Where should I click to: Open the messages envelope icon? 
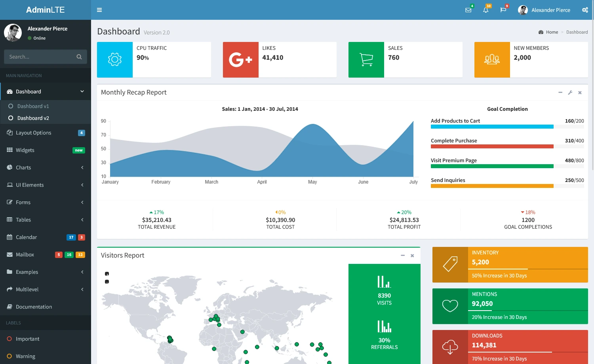(468, 10)
